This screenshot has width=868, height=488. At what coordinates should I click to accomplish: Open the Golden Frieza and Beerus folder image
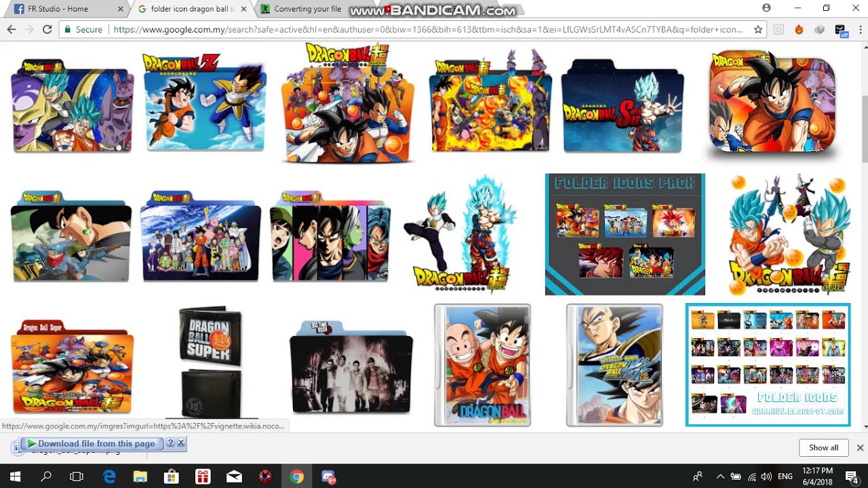pos(72,105)
